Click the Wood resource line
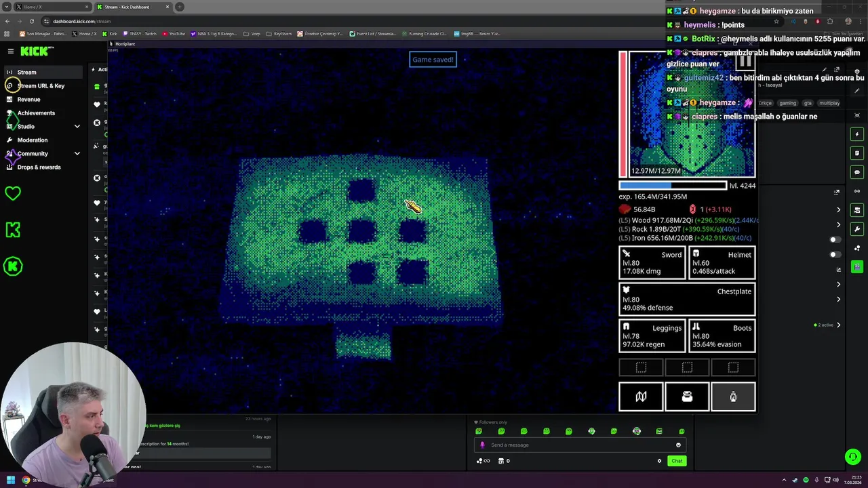Screen dimensions: 868x488 click(687, 220)
